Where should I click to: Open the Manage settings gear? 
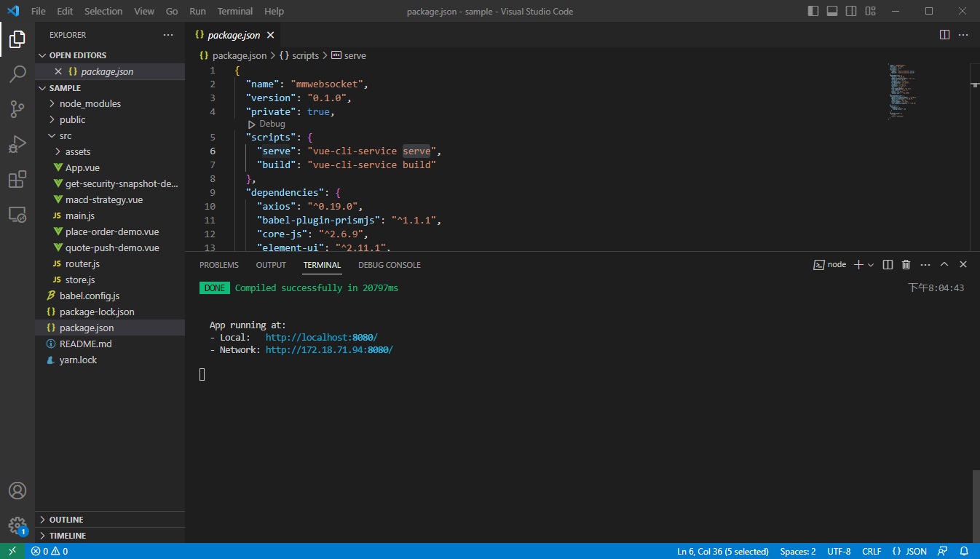click(17, 526)
